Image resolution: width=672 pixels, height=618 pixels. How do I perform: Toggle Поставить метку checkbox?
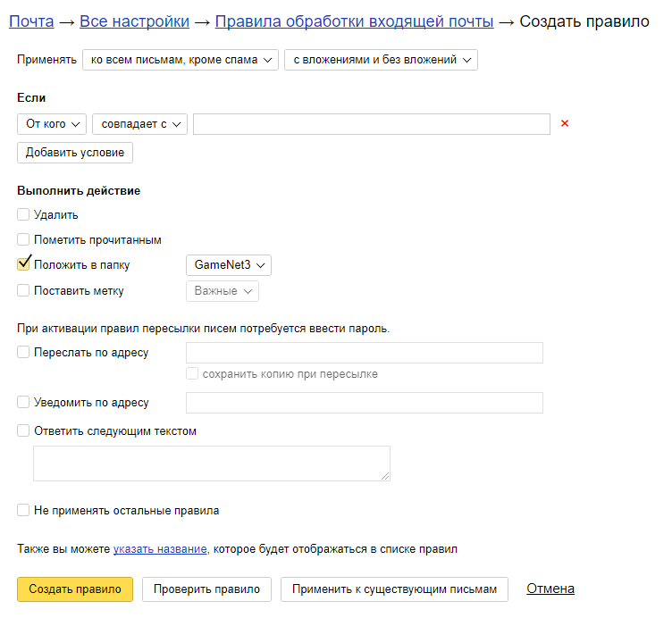click(x=24, y=290)
